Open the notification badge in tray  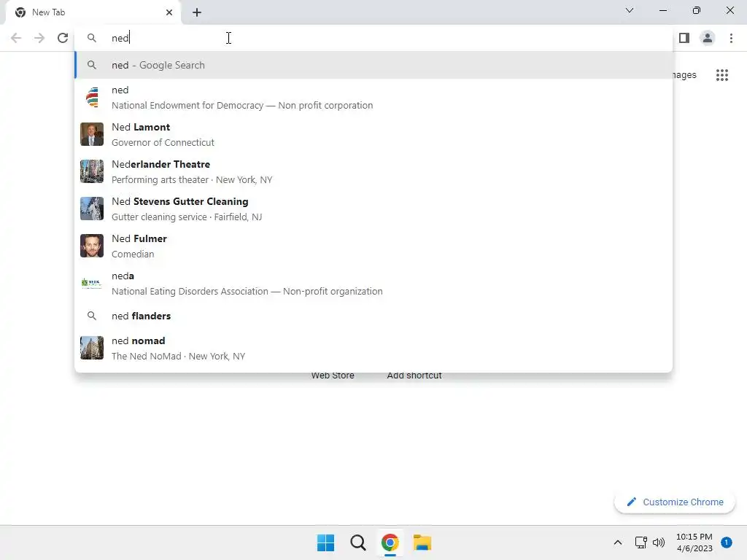727,542
